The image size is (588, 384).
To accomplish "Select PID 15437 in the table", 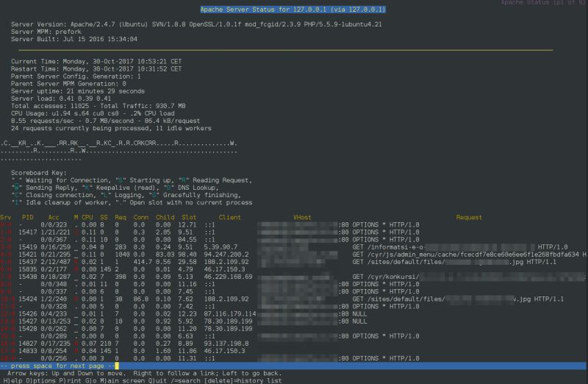I will click(28, 262).
